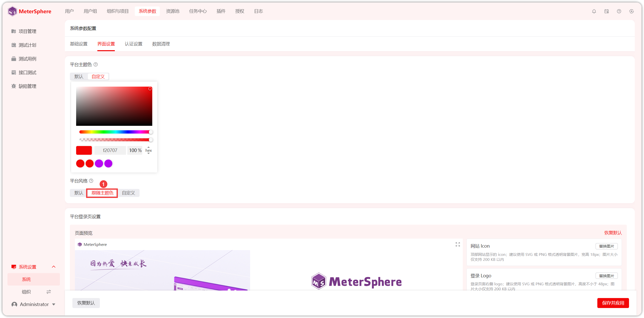Click the opacity alpha slider
644x318 pixels.
(x=116, y=140)
